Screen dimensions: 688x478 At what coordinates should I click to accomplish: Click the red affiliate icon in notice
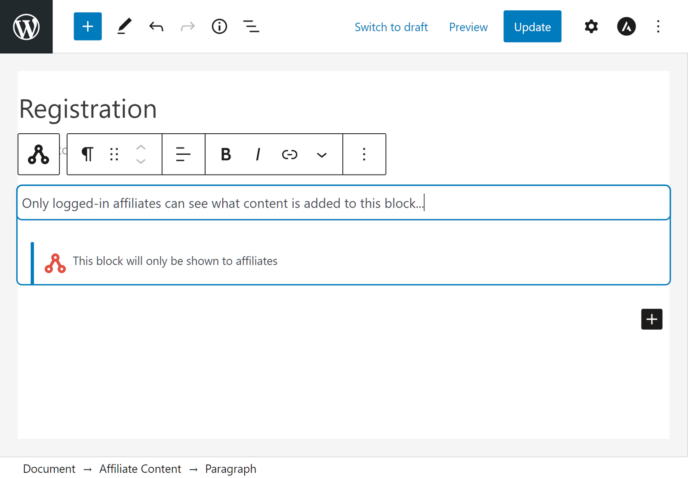(x=55, y=263)
